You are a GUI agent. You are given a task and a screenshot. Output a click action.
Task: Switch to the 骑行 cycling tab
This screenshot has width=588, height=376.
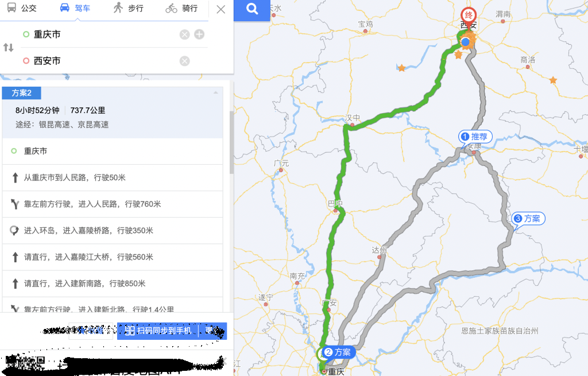(x=181, y=8)
